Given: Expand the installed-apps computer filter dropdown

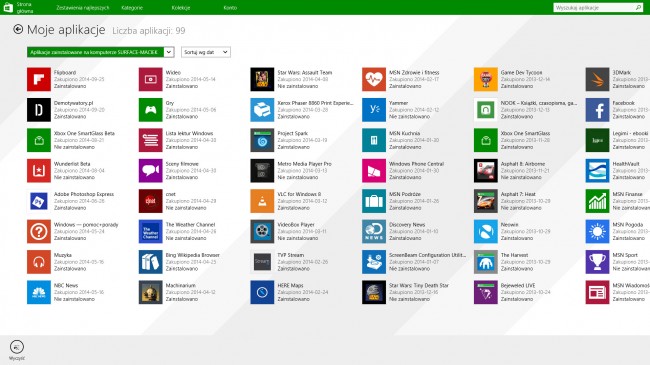Looking at the screenshot, I should point(100,52).
